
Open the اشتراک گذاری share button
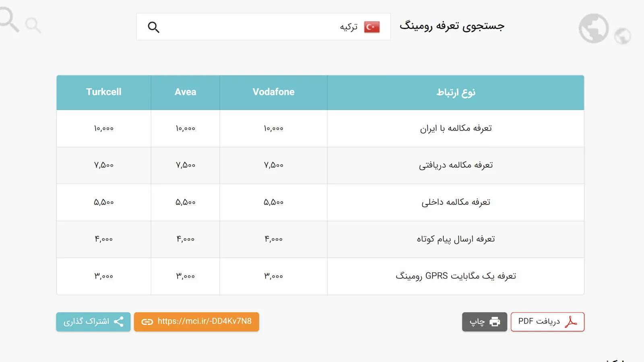coord(93,322)
